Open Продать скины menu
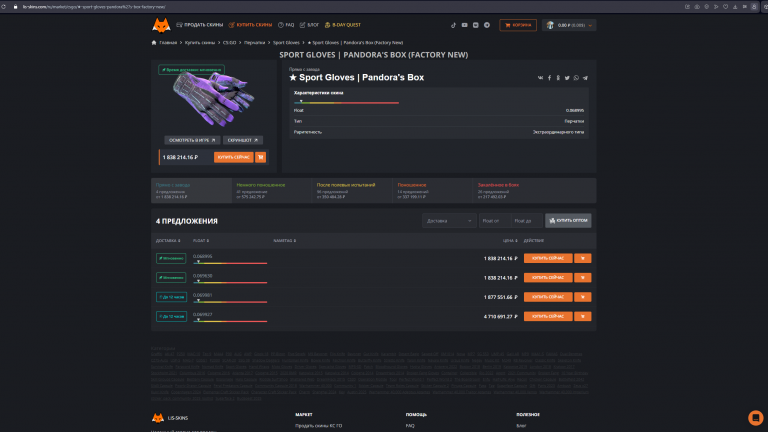 [200, 25]
